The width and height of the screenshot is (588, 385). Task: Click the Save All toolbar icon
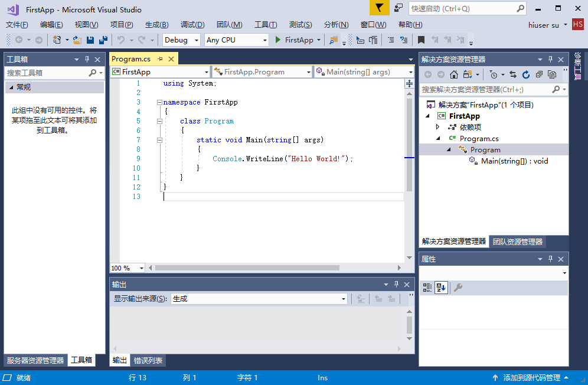(x=103, y=40)
